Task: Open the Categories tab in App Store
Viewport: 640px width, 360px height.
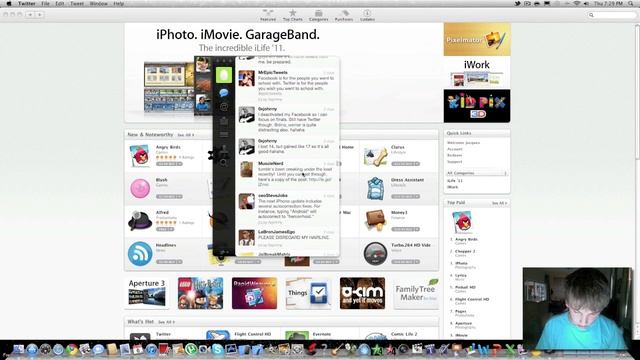Action: [318, 15]
